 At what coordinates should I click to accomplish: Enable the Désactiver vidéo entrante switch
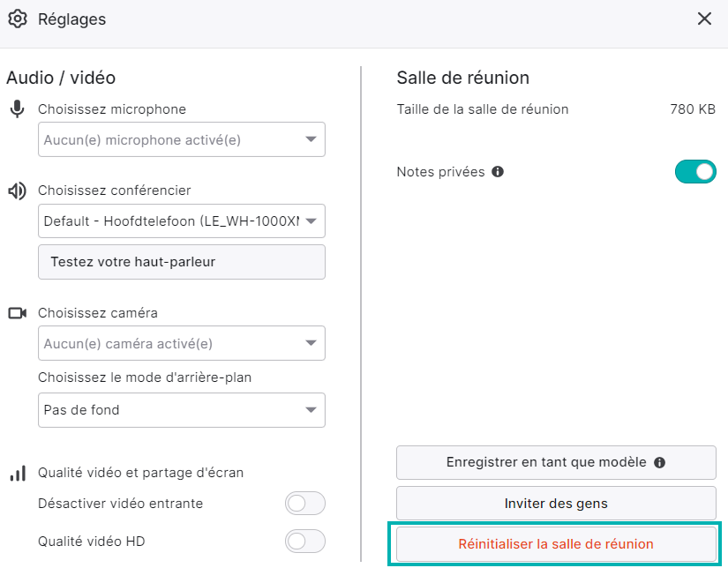click(x=305, y=503)
